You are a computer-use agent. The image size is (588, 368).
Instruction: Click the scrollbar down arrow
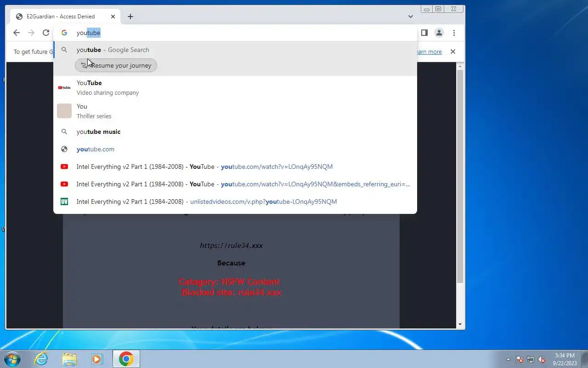click(460, 324)
